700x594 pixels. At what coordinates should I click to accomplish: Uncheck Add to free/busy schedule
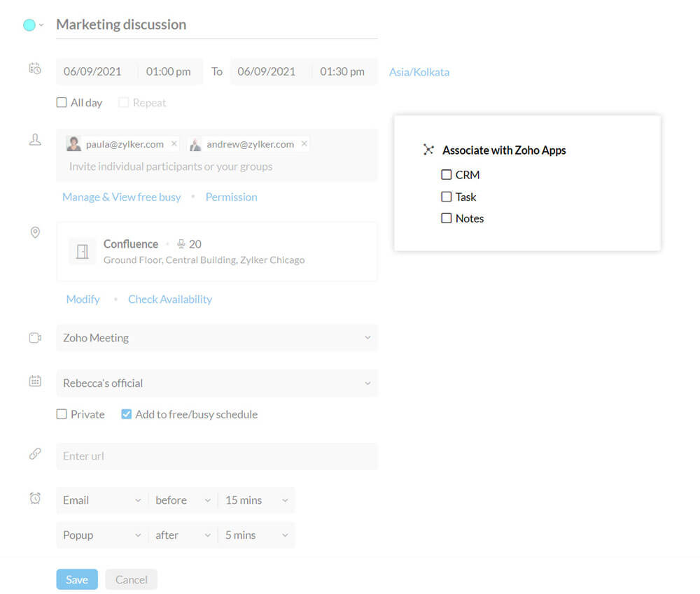coord(126,414)
